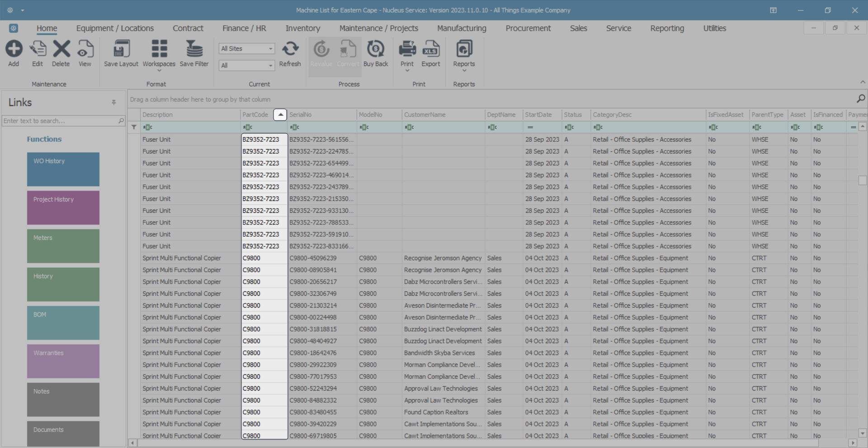Click the ribbon display options icon in title bar
868x448 pixels.
774,10
